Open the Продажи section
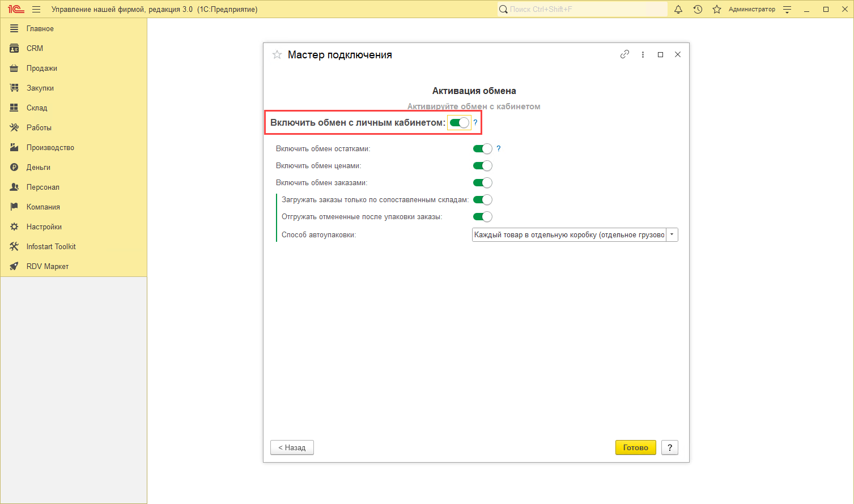 [41, 69]
